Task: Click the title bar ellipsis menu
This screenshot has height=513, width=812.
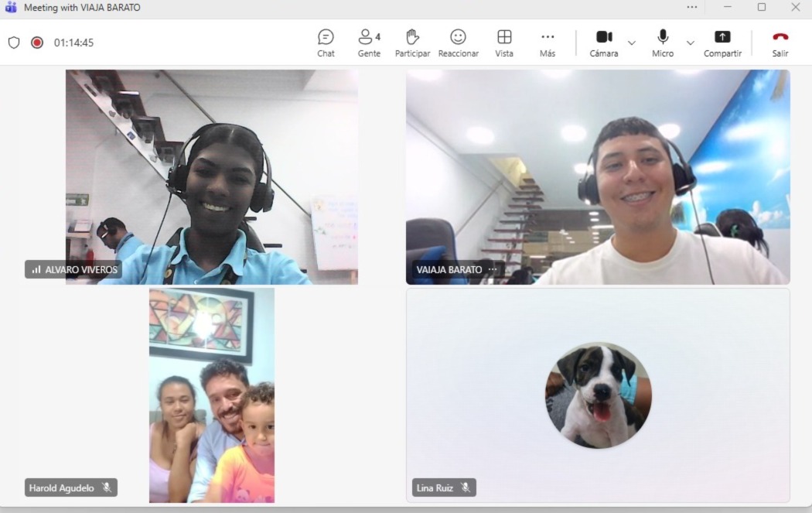Action: (691, 7)
